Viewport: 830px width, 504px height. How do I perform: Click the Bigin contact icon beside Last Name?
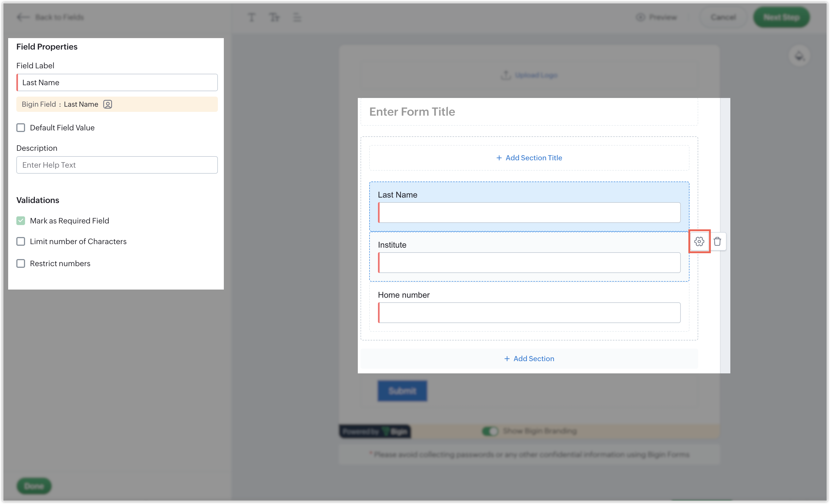[x=108, y=105]
